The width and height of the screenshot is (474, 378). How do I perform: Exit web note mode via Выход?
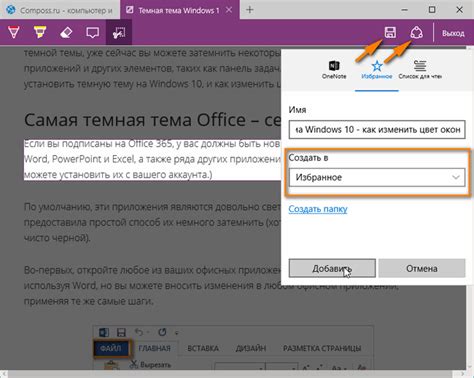453,33
